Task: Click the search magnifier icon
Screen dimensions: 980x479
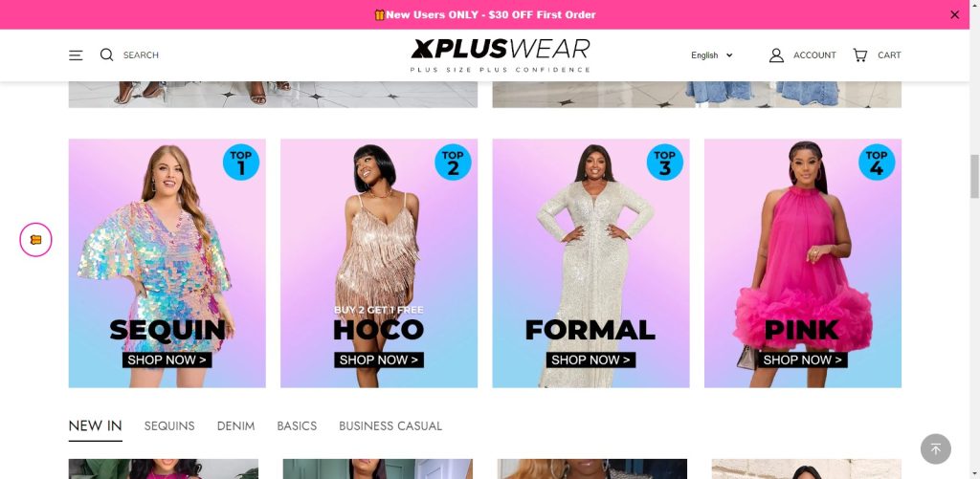Action: tap(107, 54)
